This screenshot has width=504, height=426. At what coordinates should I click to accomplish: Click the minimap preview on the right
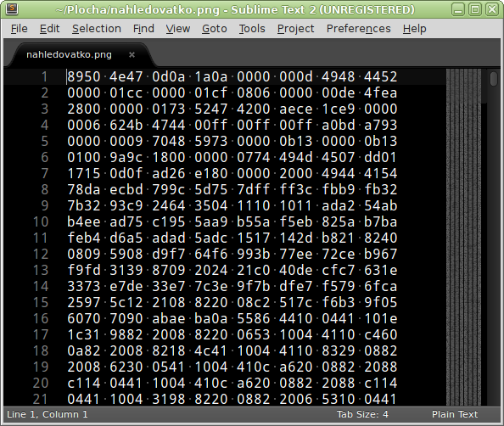463,238
